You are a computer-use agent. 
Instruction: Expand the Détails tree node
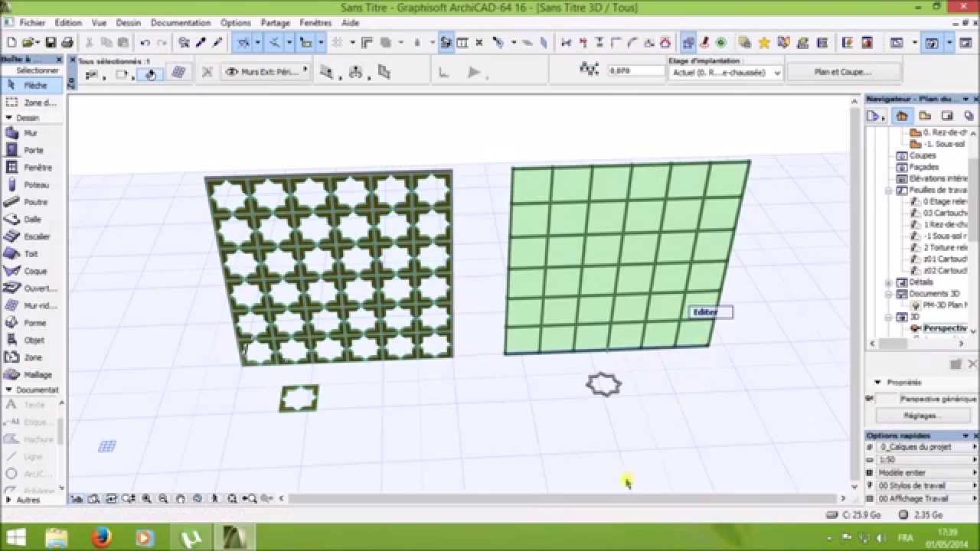(x=889, y=282)
